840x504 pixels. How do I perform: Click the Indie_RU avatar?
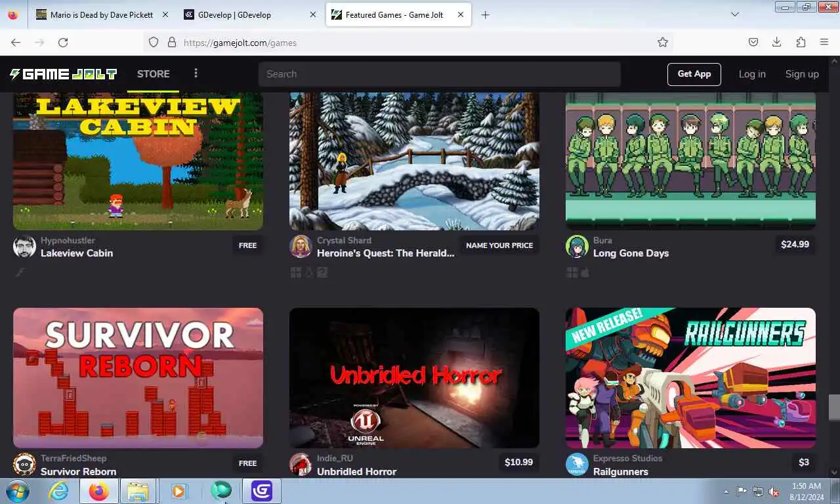[x=301, y=465]
